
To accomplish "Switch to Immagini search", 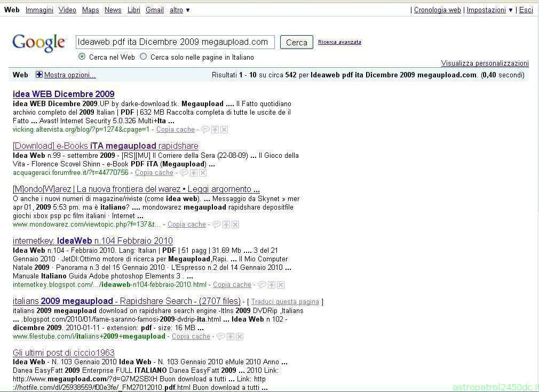I will [x=39, y=10].
